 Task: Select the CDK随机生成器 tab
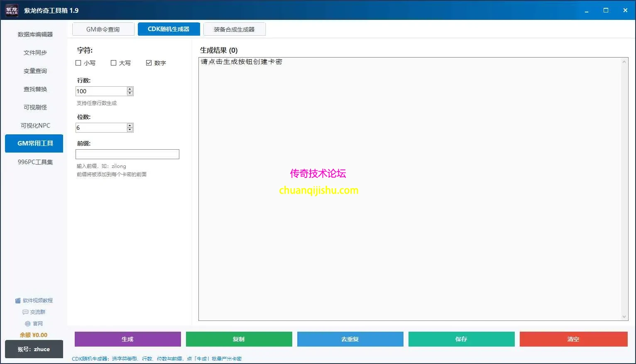coord(169,29)
